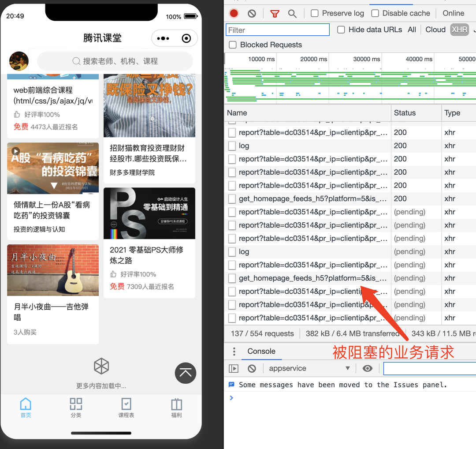Enable Disable cache checkbox
Viewport: 476px width, 449px height.
(x=375, y=13)
